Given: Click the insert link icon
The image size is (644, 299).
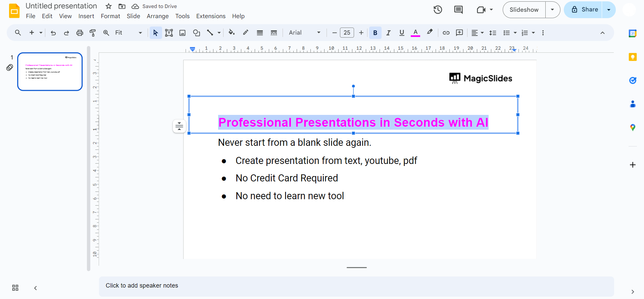Looking at the screenshot, I should pos(446,33).
